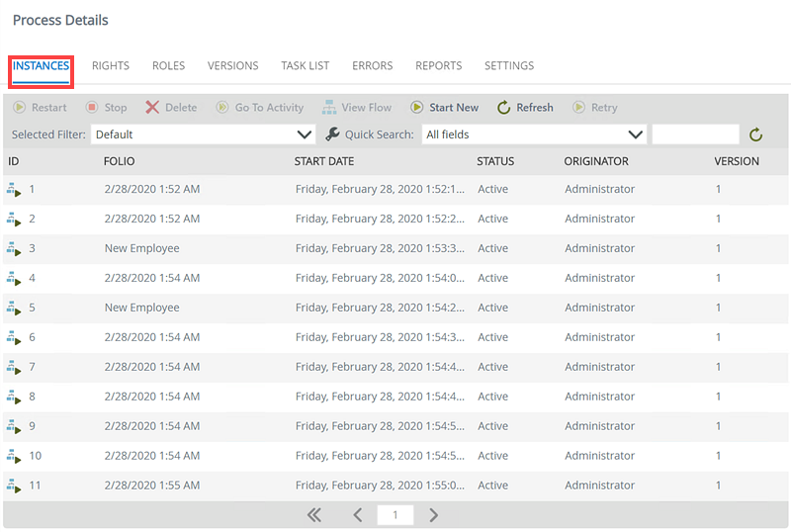This screenshot has width=791, height=532.
Task: Go to the next page arrow
Action: tap(433, 515)
